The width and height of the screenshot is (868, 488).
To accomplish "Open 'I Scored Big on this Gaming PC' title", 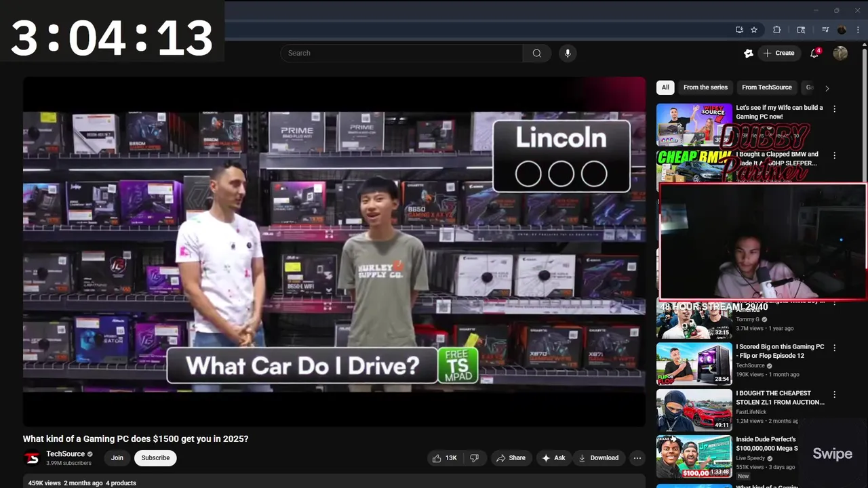I will click(780, 351).
